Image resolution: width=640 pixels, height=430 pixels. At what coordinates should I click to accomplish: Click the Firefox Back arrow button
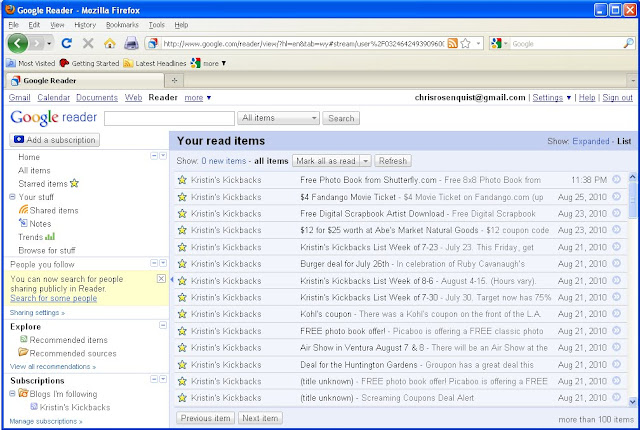pyautogui.click(x=18, y=43)
